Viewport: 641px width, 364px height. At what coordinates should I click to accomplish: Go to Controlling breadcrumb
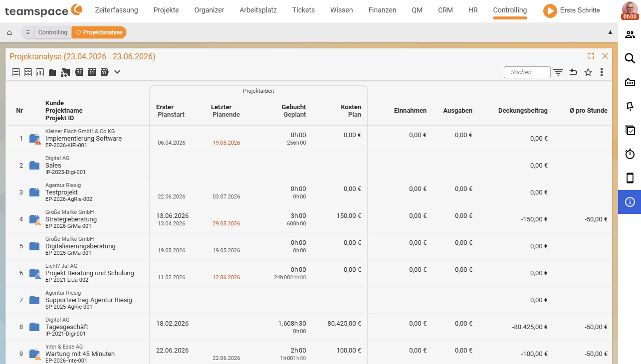(x=53, y=32)
